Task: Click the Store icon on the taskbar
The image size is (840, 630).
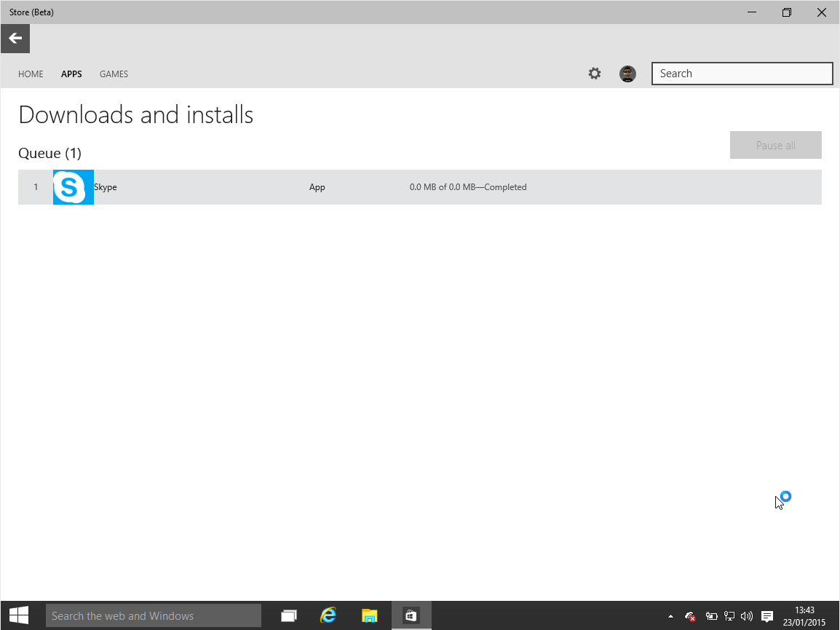Action: pos(410,615)
